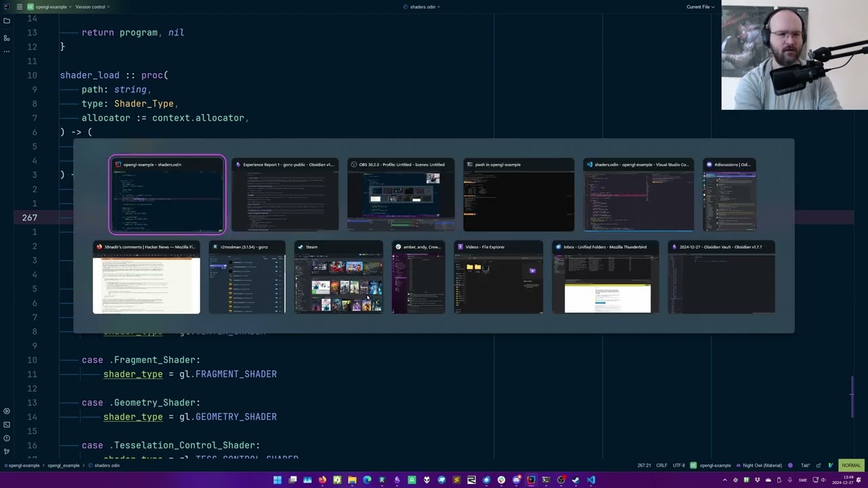
Task: Switch to the r2modman window
Action: click(x=247, y=278)
